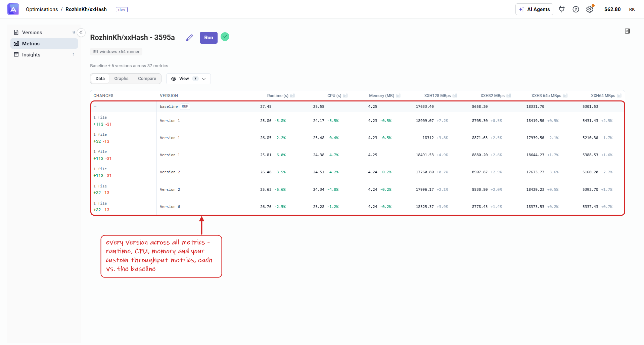
Task: Click the CHANGES column header
Action: click(103, 96)
